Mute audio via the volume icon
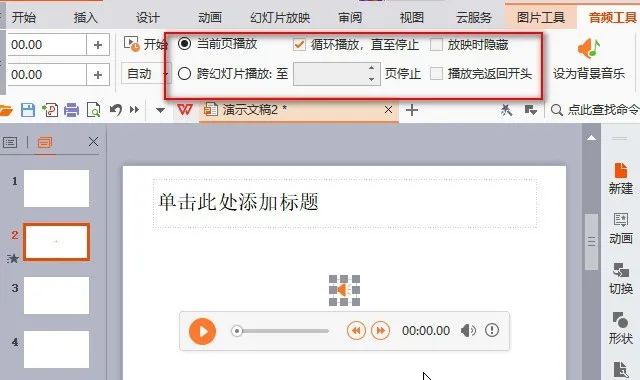The image size is (640, 380). tap(468, 331)
